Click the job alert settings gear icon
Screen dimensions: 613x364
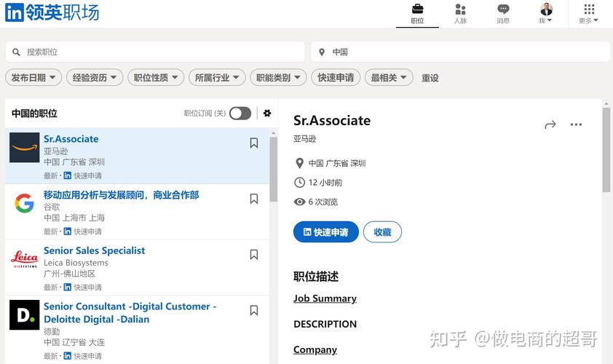point(267,113)
